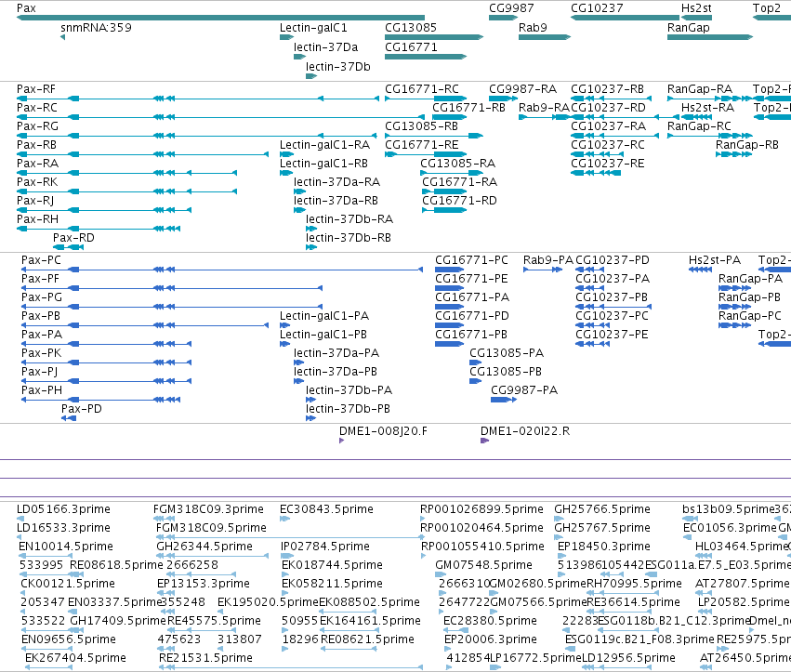Select the RE21531.5prime EST label
The image size is (791, 672).
pos(205,658)
